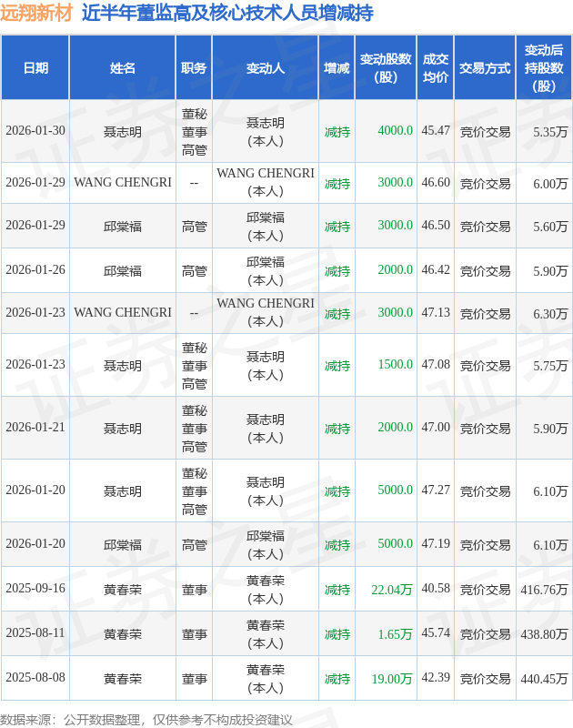Viewport: 573px width, 728px height.
Task: Click the 交易方式 column header
Action: 485,67
